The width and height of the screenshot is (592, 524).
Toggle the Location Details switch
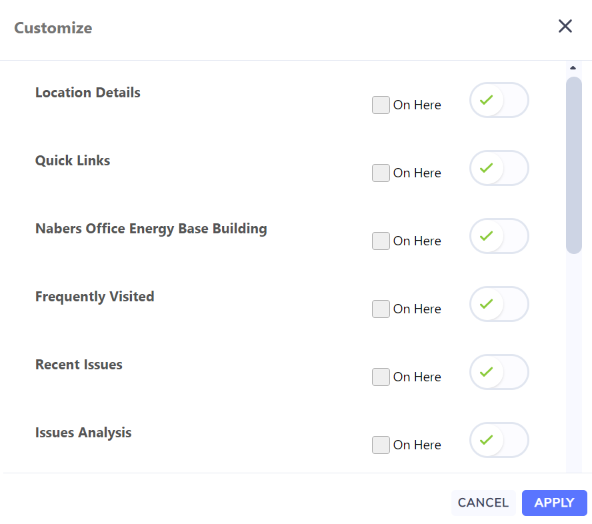499,100
